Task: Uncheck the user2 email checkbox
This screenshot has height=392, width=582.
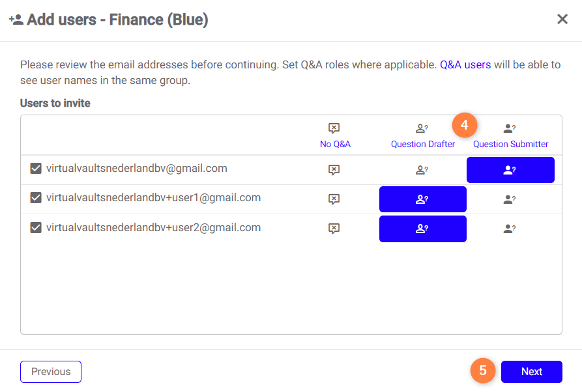Action: [x=36, y=228]
